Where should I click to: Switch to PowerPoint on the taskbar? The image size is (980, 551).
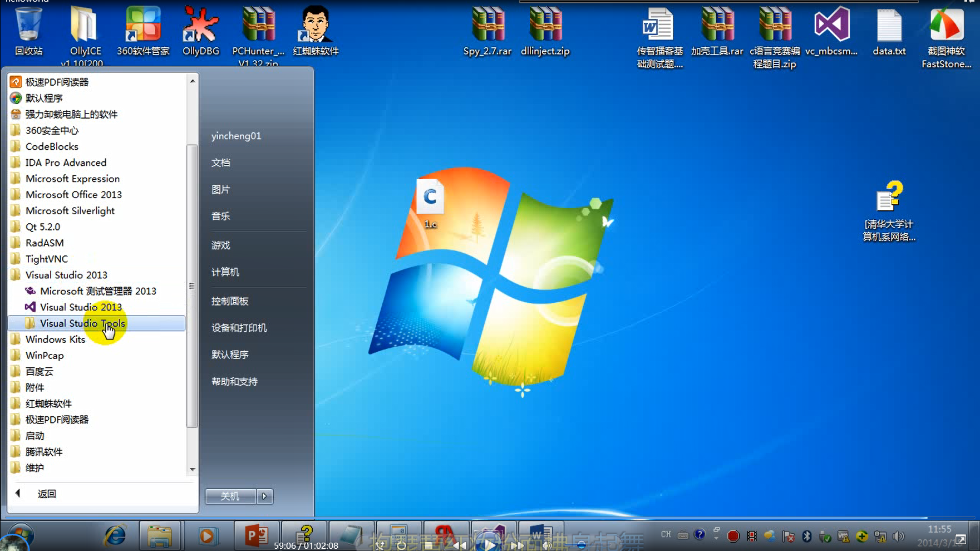(x=255, y=536)
